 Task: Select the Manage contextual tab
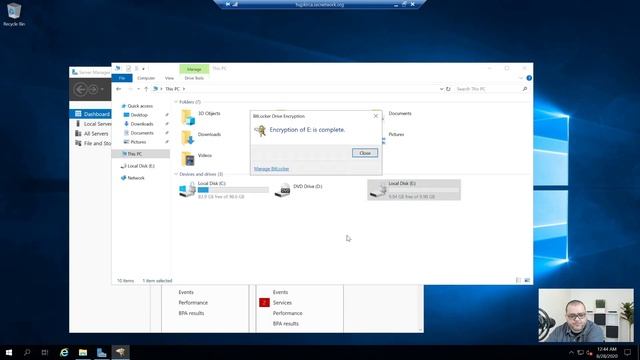194,69
